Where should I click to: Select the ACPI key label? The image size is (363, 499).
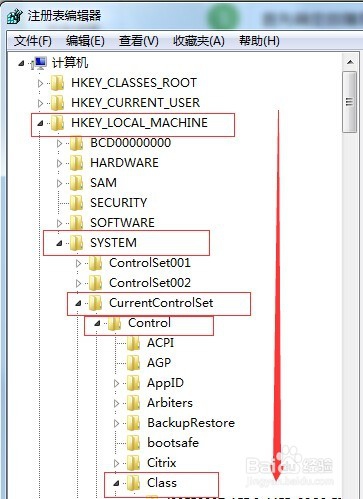pyautogui.click(x=160, y=343)
